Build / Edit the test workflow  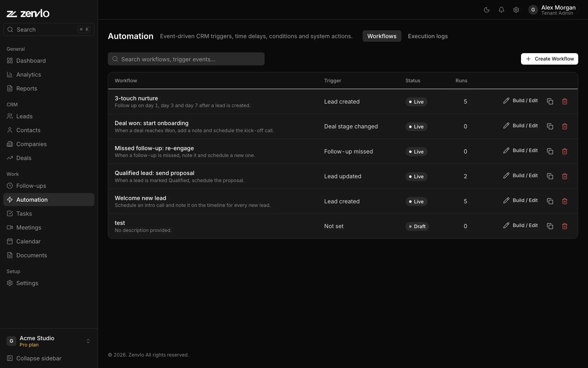pos(520,225)
